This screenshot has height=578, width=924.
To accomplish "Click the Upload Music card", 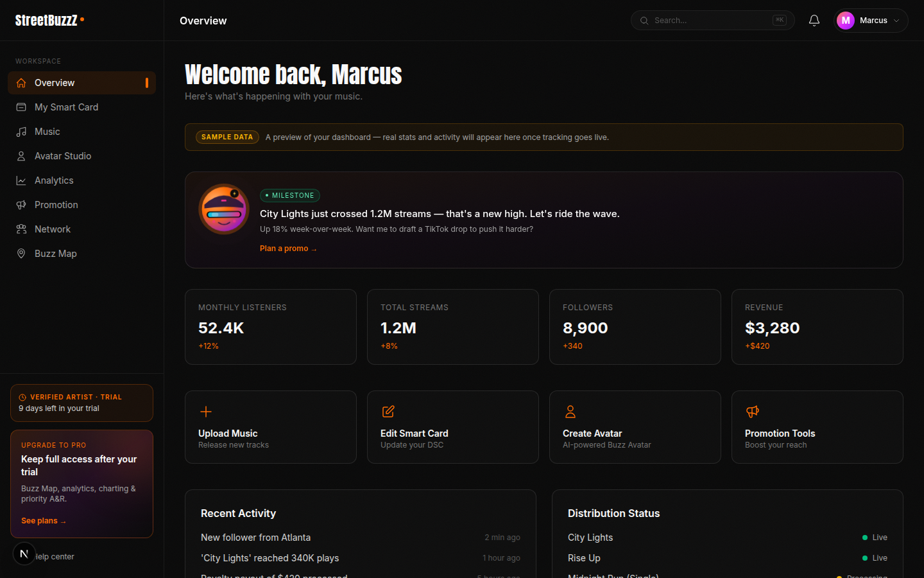I will [x=271, y=427].
